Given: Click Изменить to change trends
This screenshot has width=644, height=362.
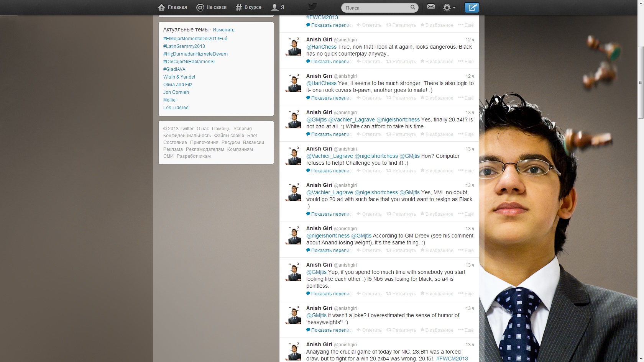Looking at the screenshot, I should [x=223, y=30].
